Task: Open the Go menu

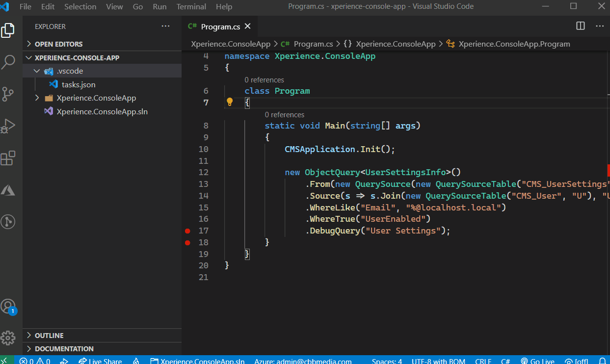Action: tap(138, 6)
